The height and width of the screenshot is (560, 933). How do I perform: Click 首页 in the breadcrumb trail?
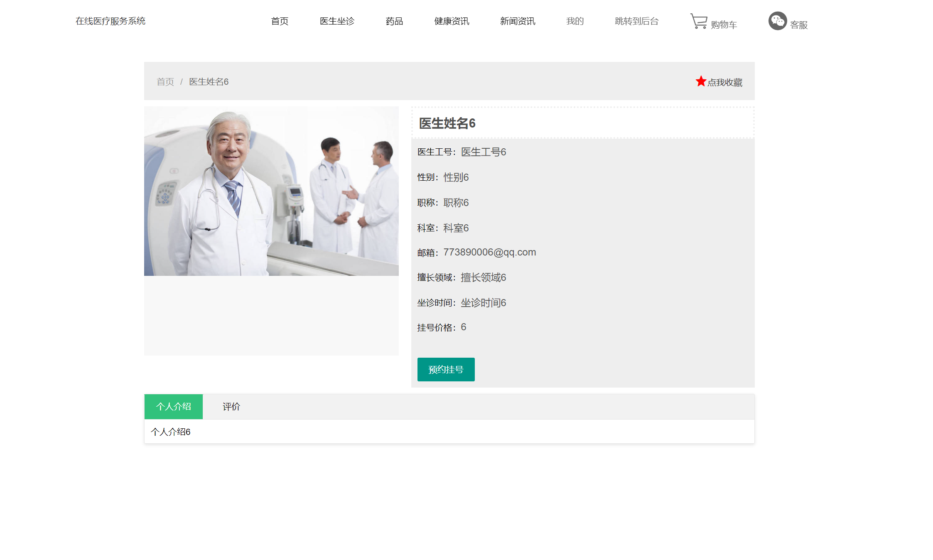click(x=165, y=82)
